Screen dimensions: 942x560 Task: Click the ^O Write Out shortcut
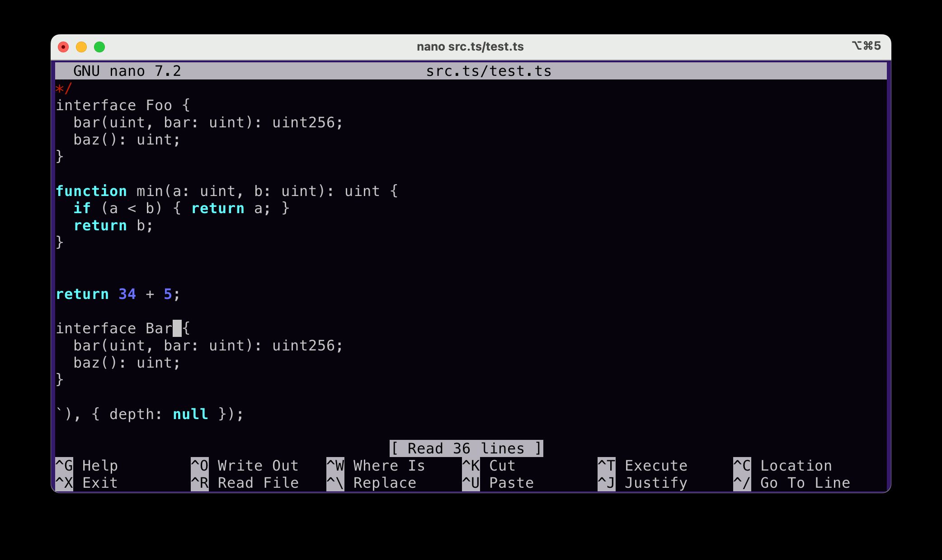(x=245, y=466)
